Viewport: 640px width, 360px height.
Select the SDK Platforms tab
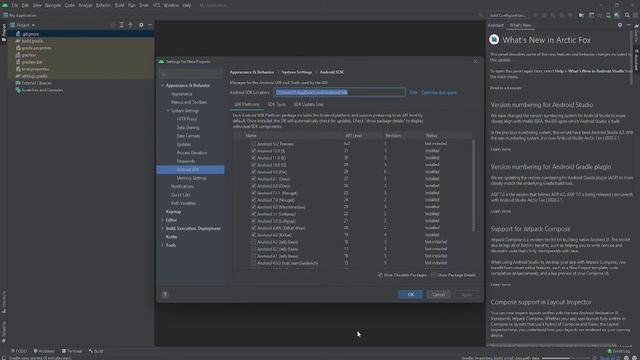click(x=247, y=104)
